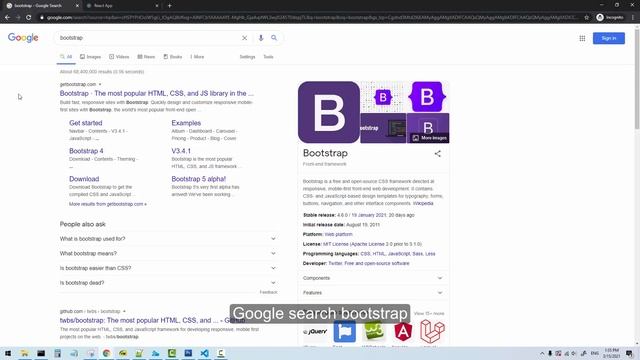640x360 pixels.
Task: Open the notification center icon
Action: [x=629, y=353]
